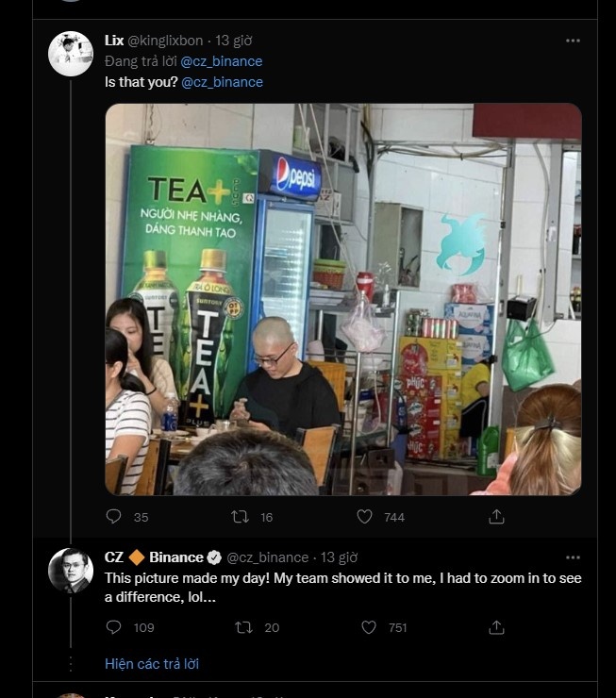Click the 'Hiện các trả lời' link
The height and width of the screenshot is (698, 616).
[x=152, y=663]
